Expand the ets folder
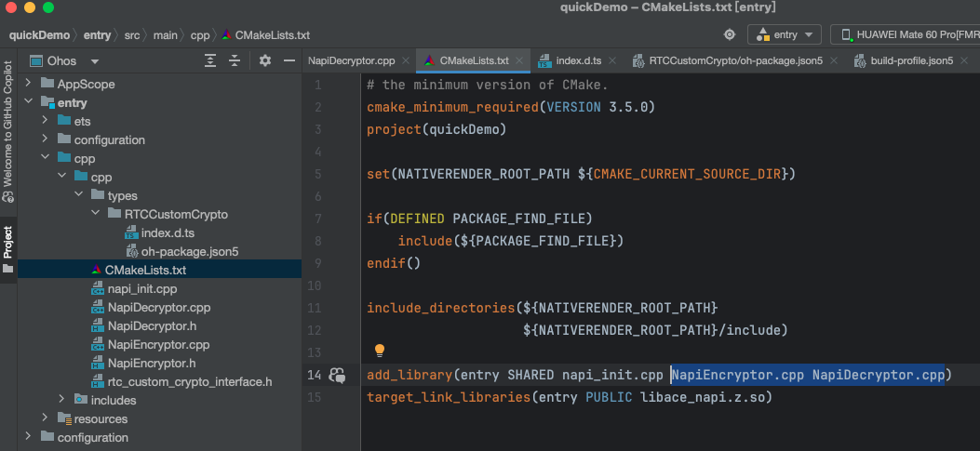The height and width of the screenshot is (451, 980). click(x=45, y=120)
